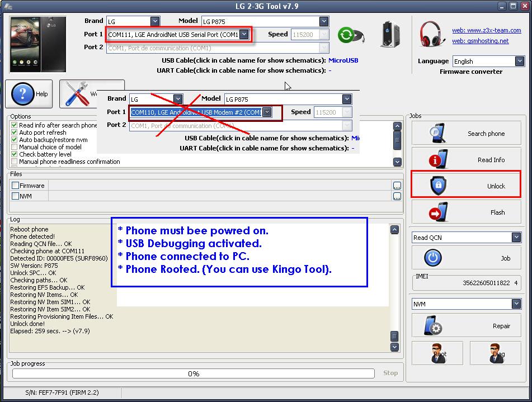Expand the Read QCN job dropdown
This screenshot has height=402, width=532.
click(516, 238)
